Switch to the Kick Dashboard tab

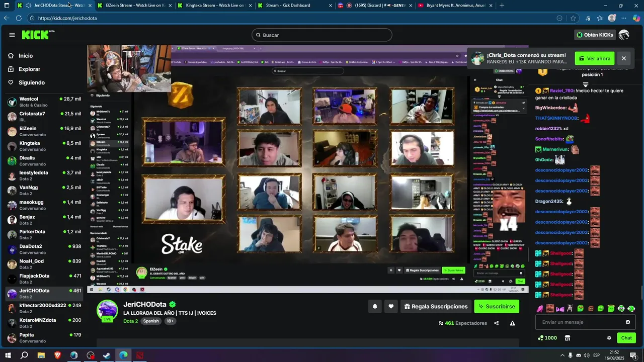(x=295, y=6)
